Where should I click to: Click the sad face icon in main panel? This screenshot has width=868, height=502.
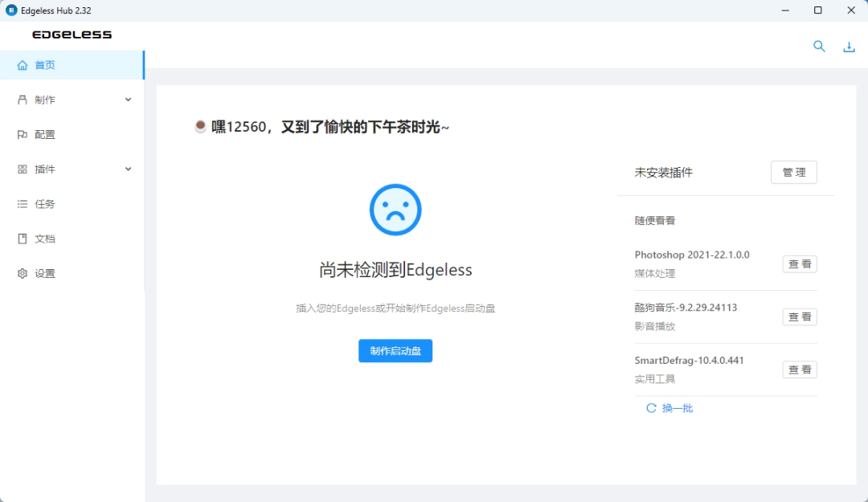tap(395, 209)
